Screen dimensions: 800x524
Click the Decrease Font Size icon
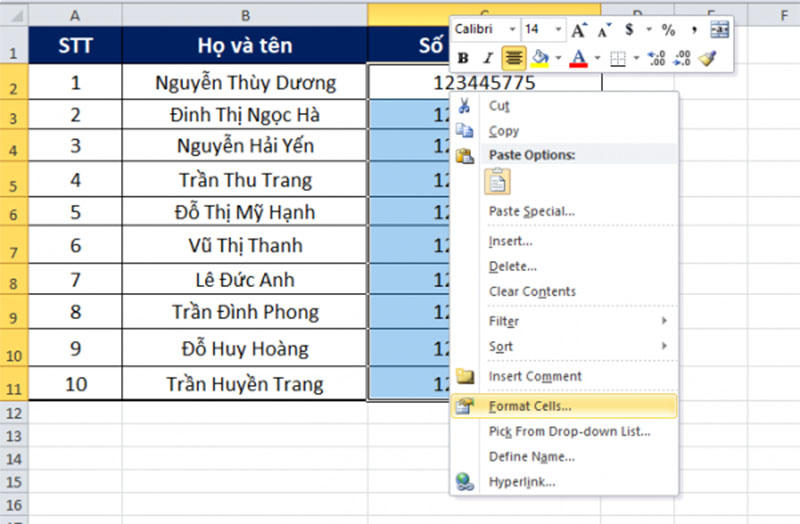point(604,31)
